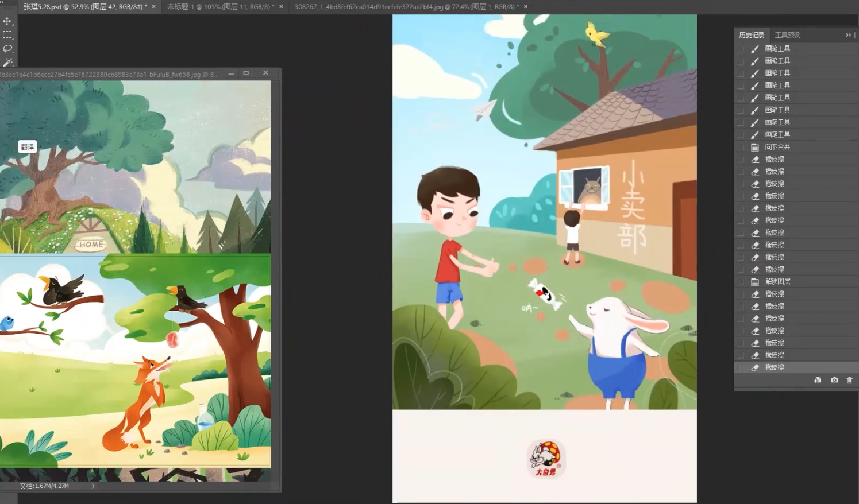Restore the floating reference image window
Image resolution: width=859 pixels, height=504 pixels.
(x=246, y=73)
